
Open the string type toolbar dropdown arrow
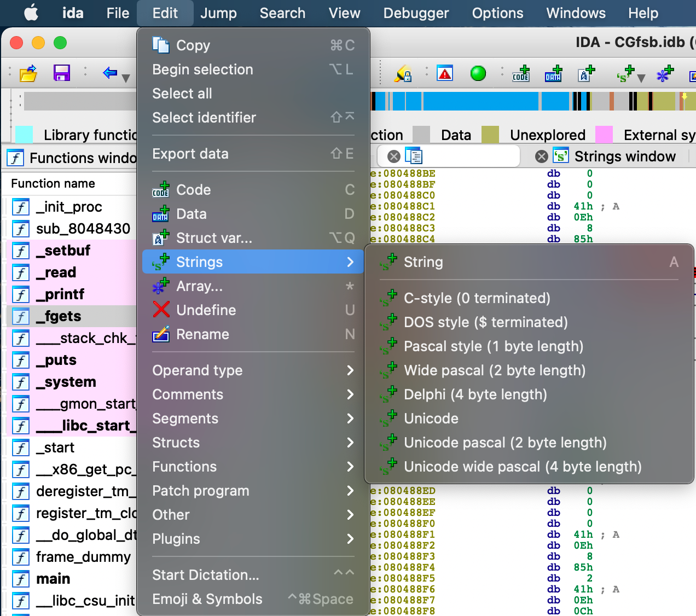641,78
